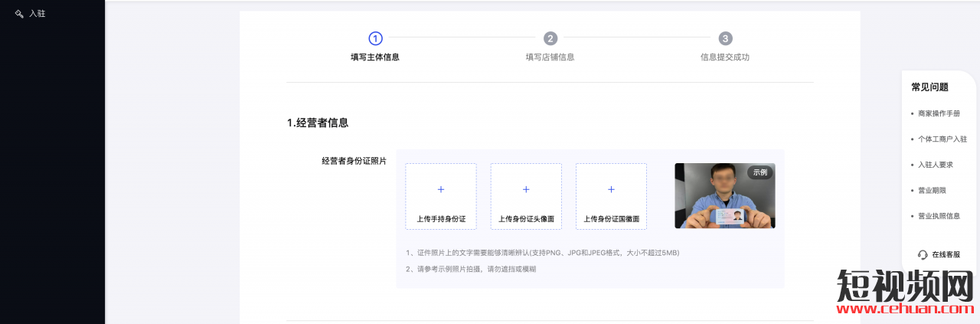The width and height of the screenshot is (980, 324).
Task: Go to the 填写主体信息 step label
Action: [375, 57]
